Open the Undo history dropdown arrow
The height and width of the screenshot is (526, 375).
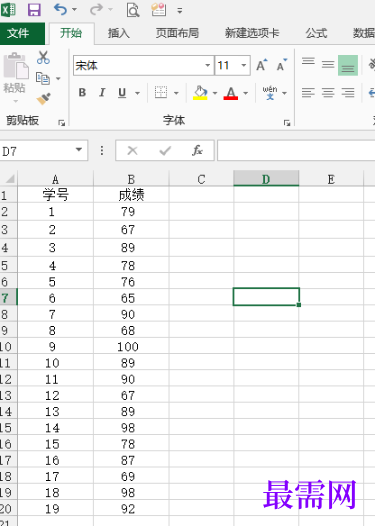(x=74, y=10)
